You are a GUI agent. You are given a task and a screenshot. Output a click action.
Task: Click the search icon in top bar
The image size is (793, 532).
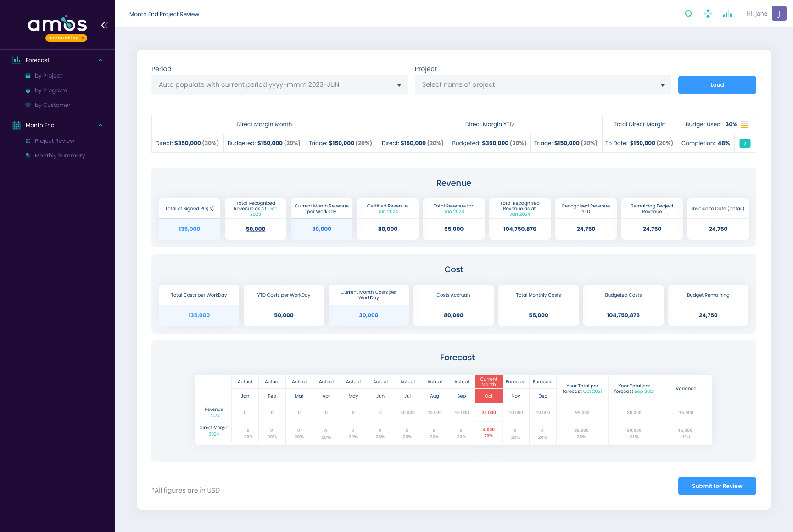(x=688, y=14)
